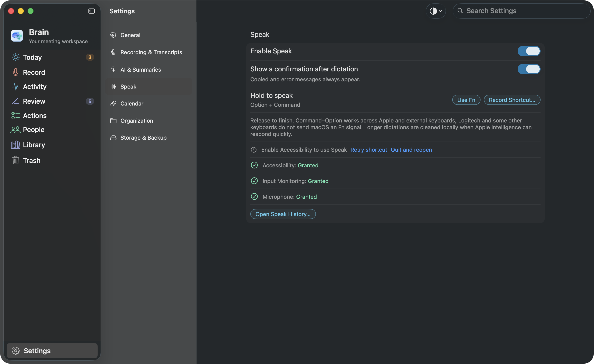This screenshot has height=364, width=594.
Task: Open Activity using the pulse icon
Action: click(16, 87)
